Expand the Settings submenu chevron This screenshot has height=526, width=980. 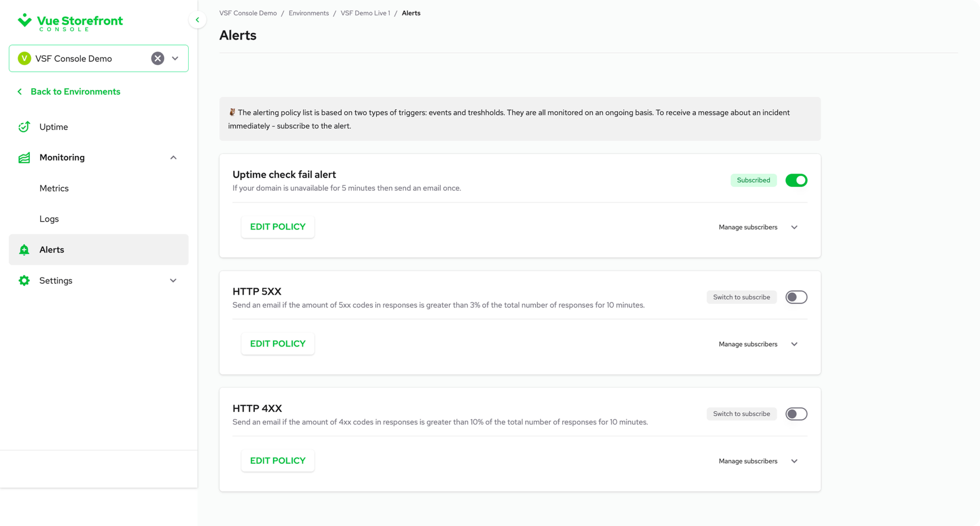coord(173,281)
